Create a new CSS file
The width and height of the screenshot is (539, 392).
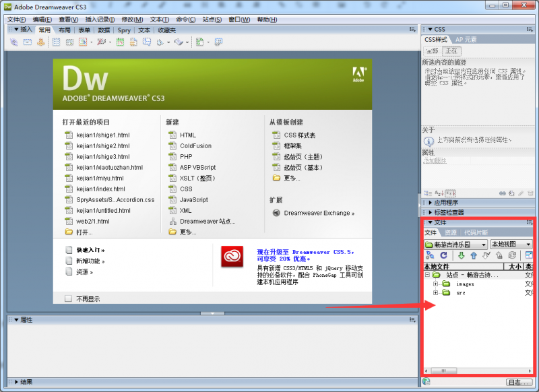coord(186,189)
